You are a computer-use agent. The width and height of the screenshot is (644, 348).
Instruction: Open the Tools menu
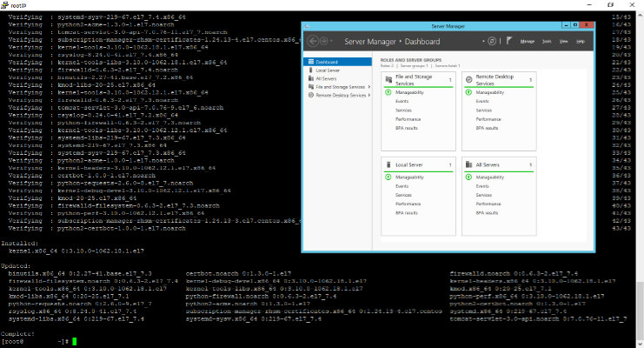[x=547, y=42]
